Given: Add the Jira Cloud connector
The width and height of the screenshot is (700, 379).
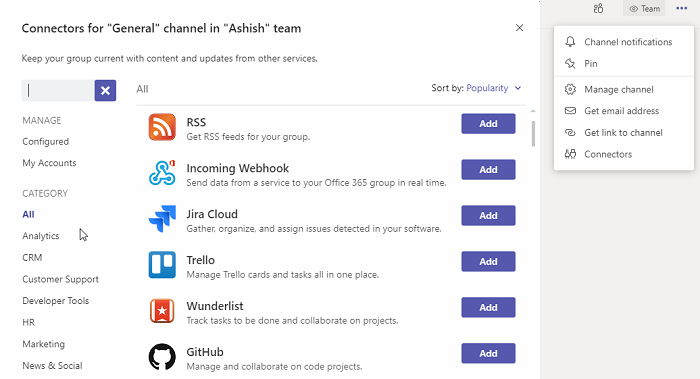Looking at the screenshot, I should (x=488, y=216).
